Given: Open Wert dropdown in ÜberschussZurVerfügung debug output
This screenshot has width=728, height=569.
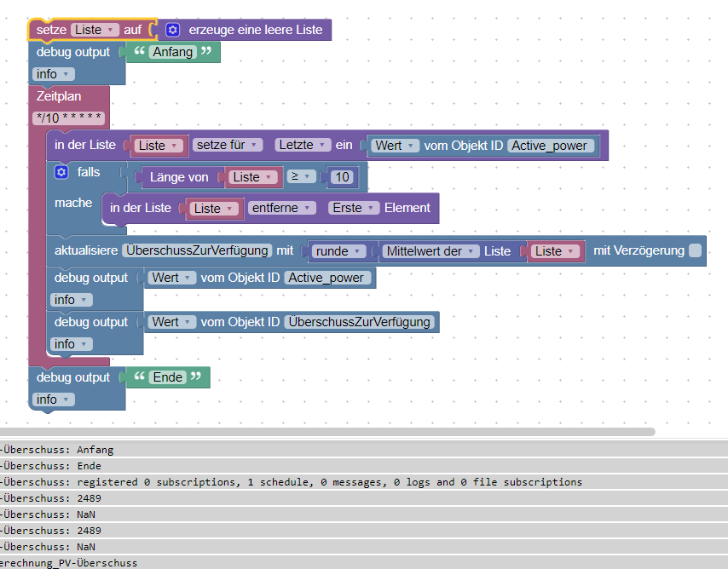Looking at the screenshot, I should [x=172, y=322].
